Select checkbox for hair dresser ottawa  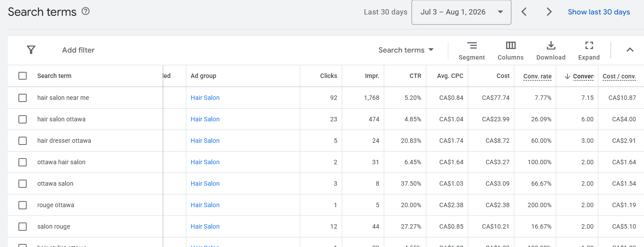click(x=22, y=141)
